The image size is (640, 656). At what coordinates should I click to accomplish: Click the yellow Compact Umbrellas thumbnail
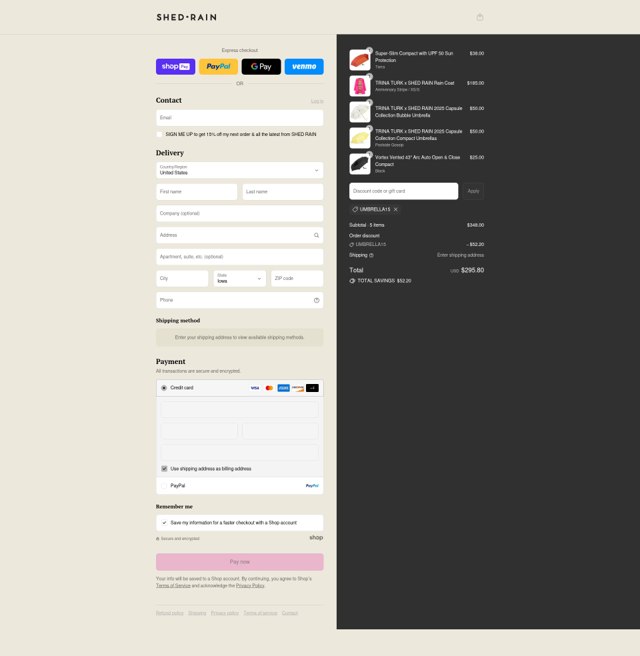pyautogui.click(x=360, y=138)
